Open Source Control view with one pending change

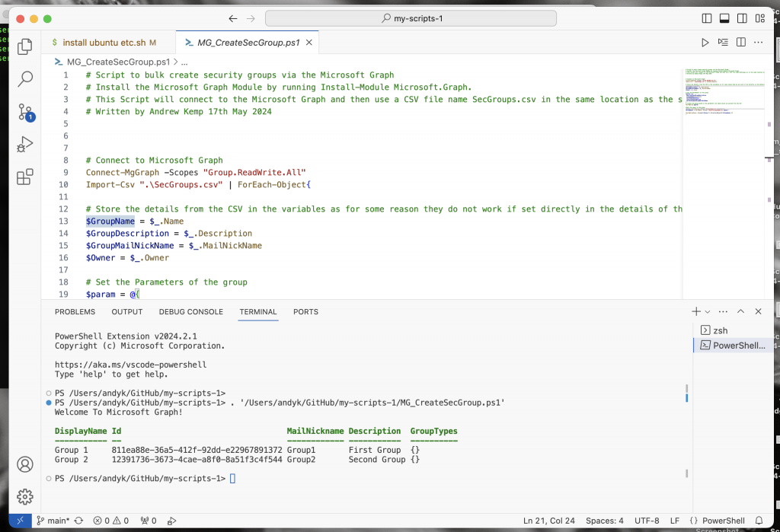25,112
